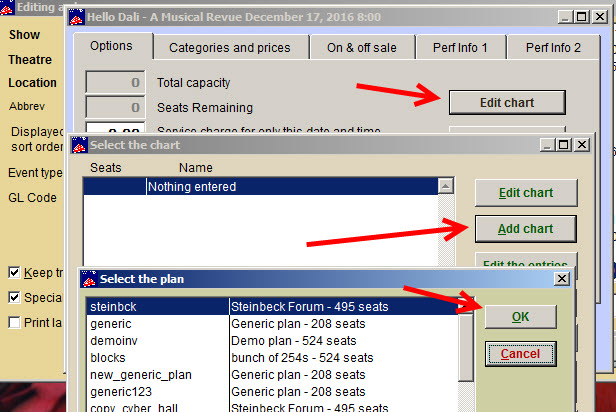Minimize the Hello Dali performance window

(565, 17)
